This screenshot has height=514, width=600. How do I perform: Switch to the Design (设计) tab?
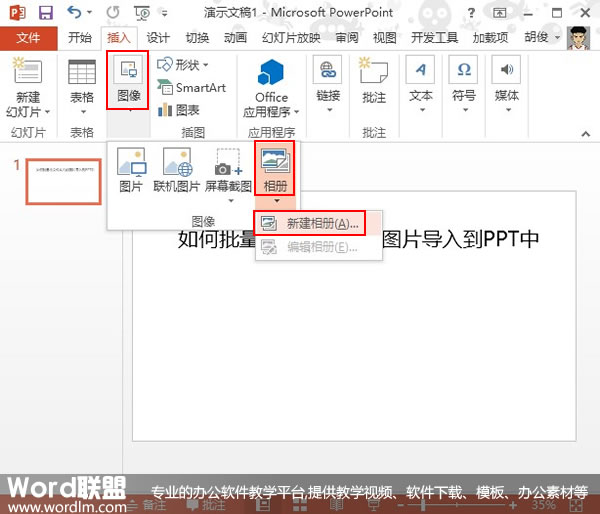(157, 38)
